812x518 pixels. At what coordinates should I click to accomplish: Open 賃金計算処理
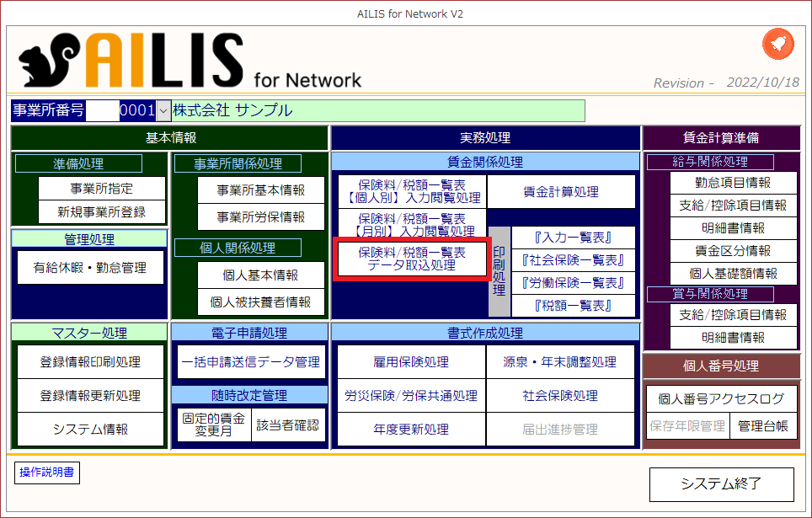coord(561,192)
